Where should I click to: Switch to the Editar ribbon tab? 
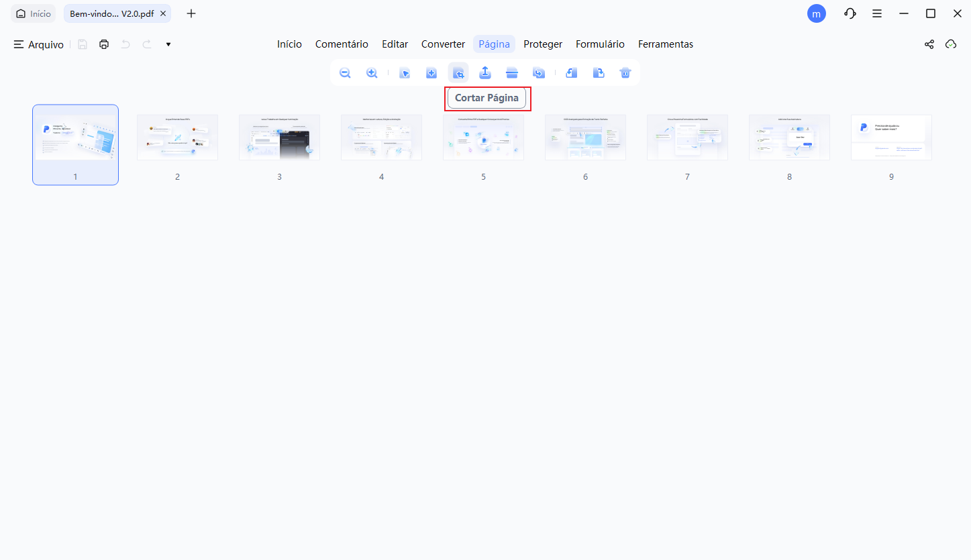[395, 44]
